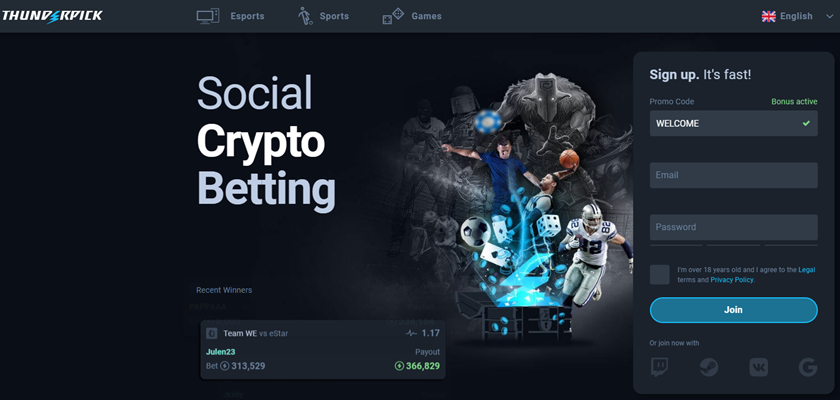Click the WELCOME promo code field
840x400 pixels.
[x=733, y=123]
